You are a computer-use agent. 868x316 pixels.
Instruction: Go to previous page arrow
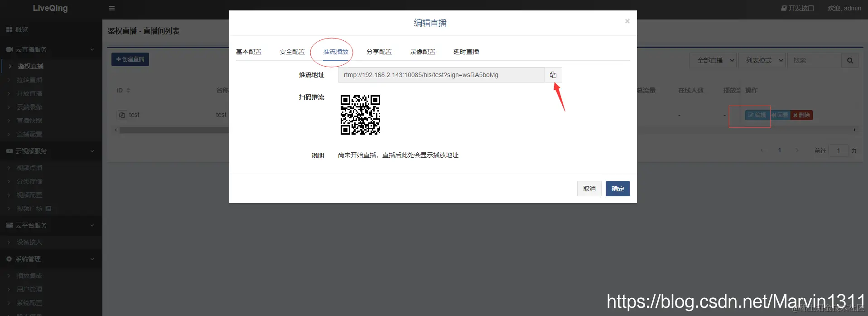point(762,151)
